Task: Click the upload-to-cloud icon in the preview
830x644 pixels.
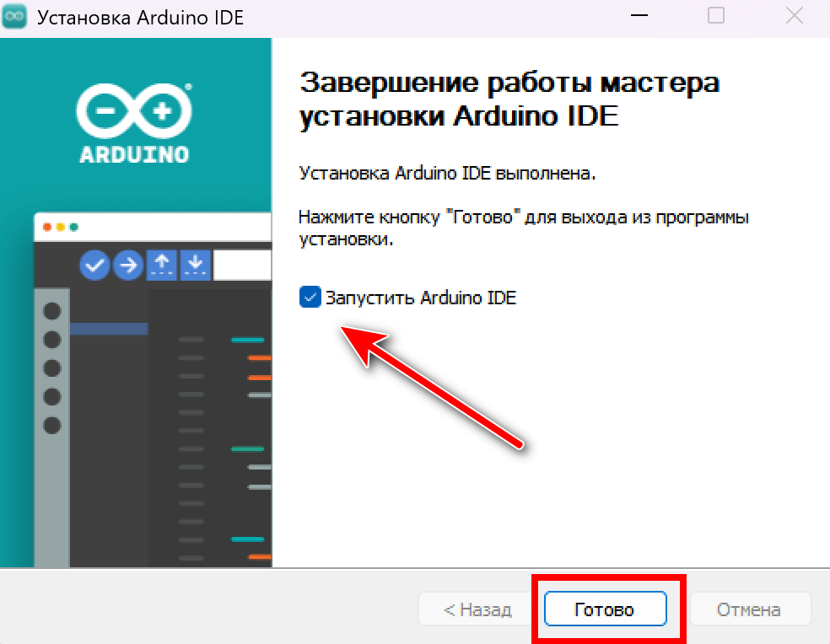Action: [x=162, y=265]
